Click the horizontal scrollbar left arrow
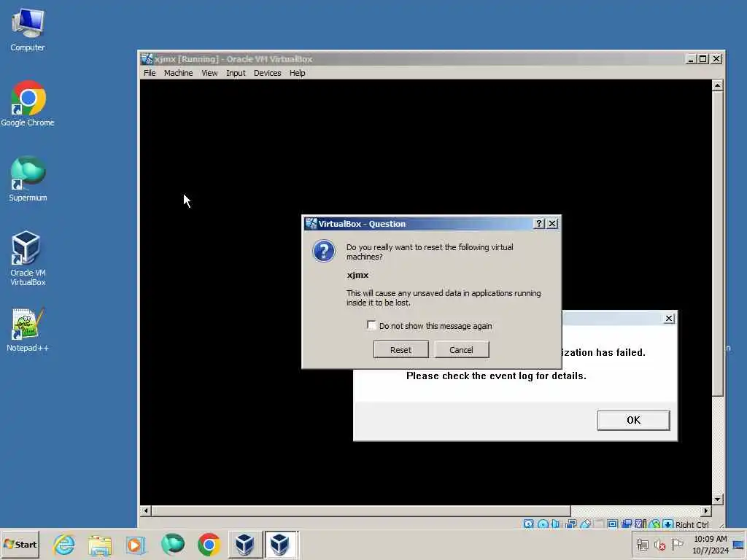747x560 pixels. [146, 510]
